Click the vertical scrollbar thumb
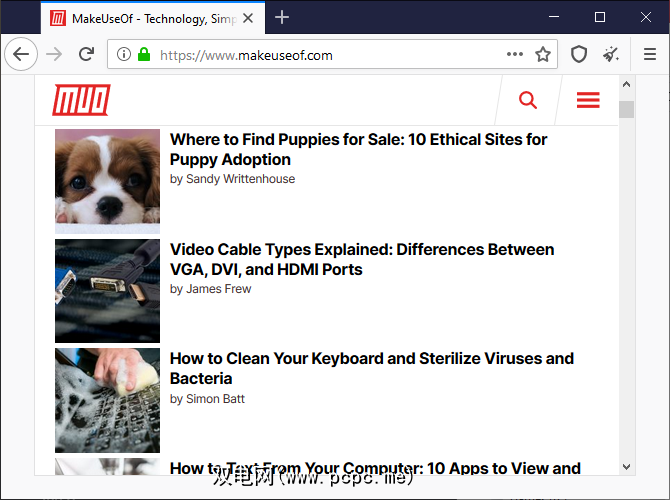 (x=626, y=109)
